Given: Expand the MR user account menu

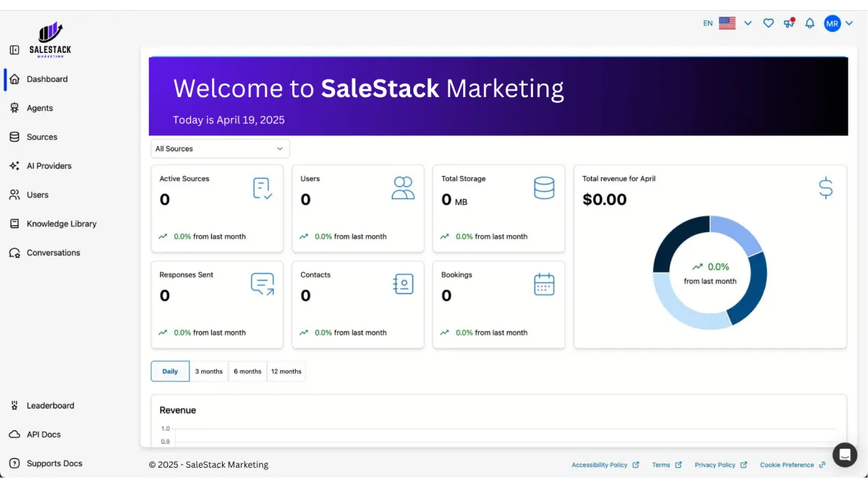Looking at the screenshot, I should pos(838,23).
